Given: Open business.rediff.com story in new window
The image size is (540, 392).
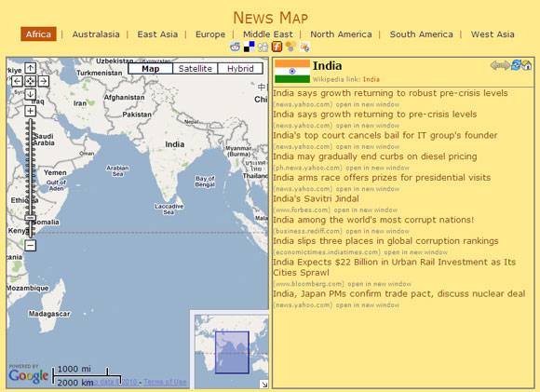Looking at the screenshot, I should click(377, 231).
